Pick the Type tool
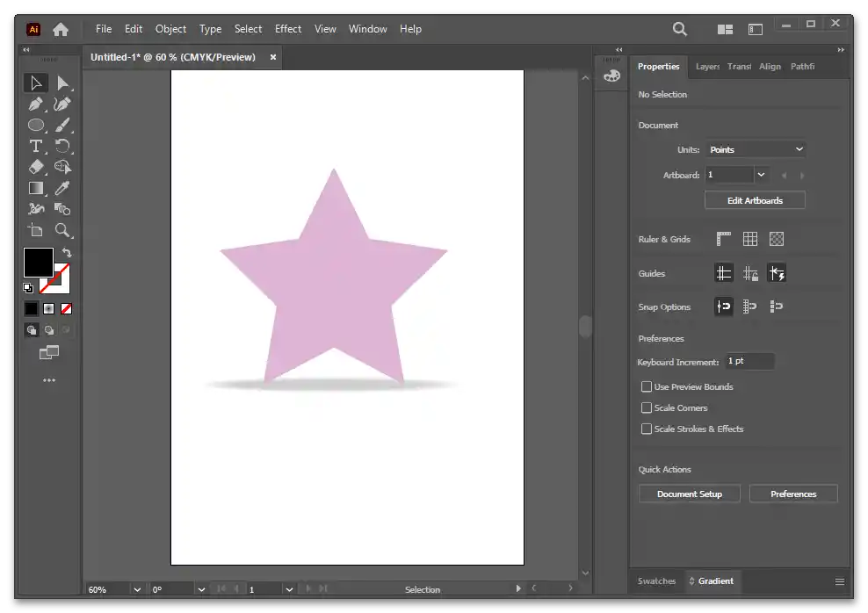This screenshot has width=868, height=613. [35, 146]
